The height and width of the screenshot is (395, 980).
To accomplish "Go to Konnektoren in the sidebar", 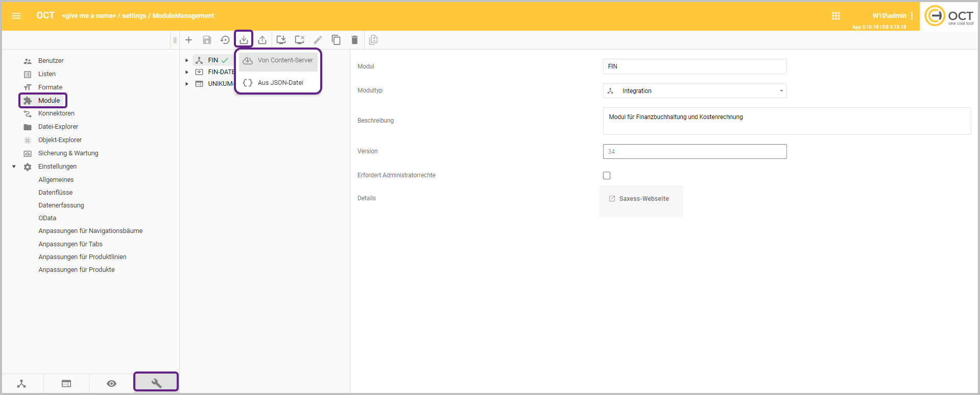I will pyautogui.click(x=56, y=113).
